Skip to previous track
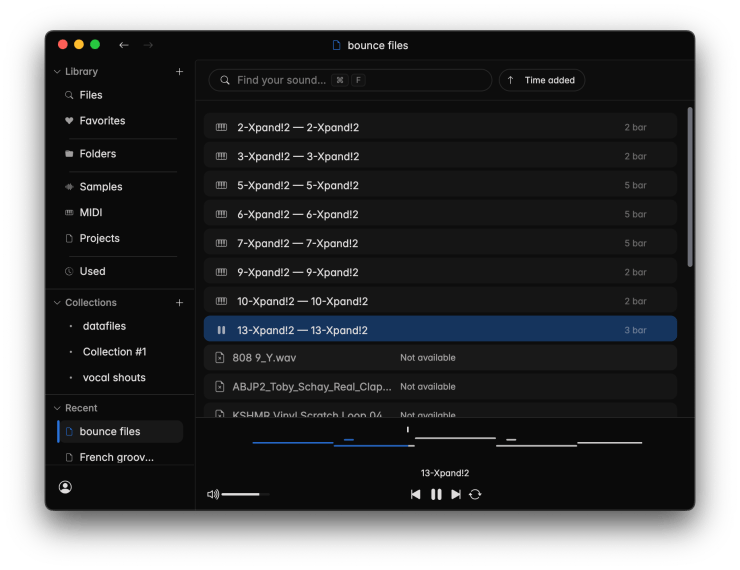 coord(415,494)
